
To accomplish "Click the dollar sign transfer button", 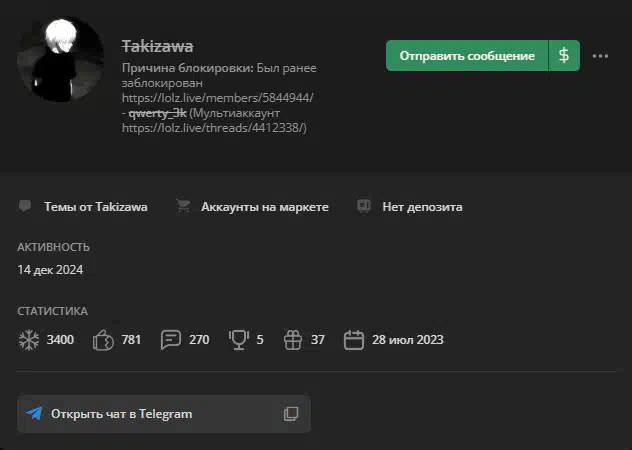I will 564,56.
